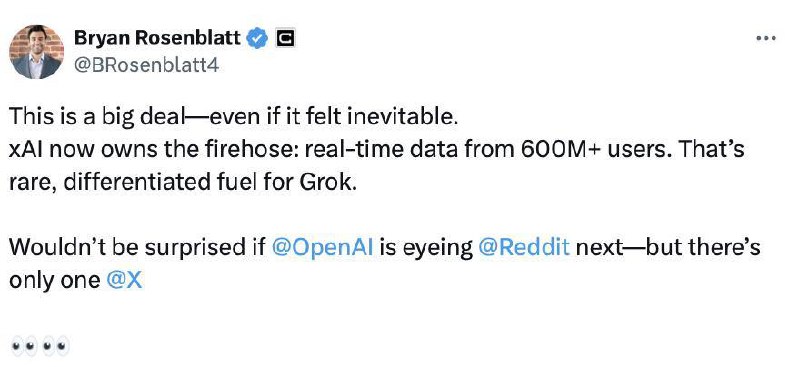Click the phrase "next—but there's"
Image resolution: width=800 pixels, height=367 pixels.
click(668, 248)
